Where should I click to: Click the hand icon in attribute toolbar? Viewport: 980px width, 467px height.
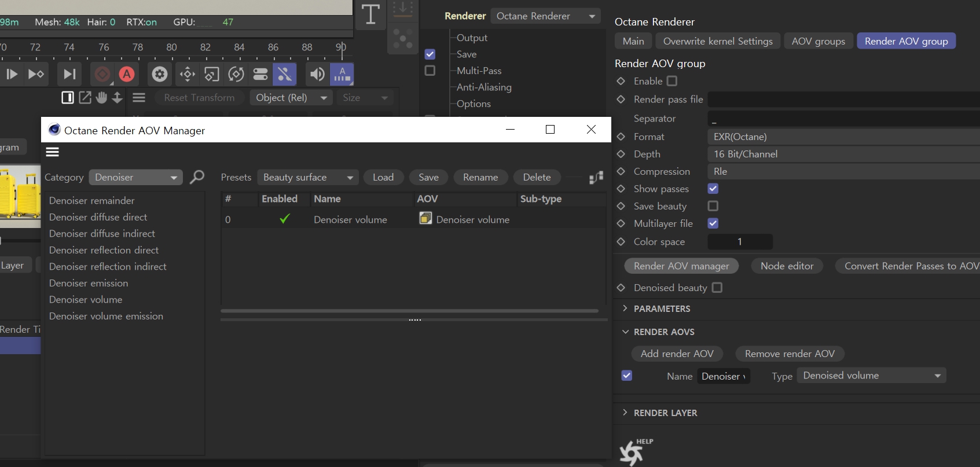(102, 97)
